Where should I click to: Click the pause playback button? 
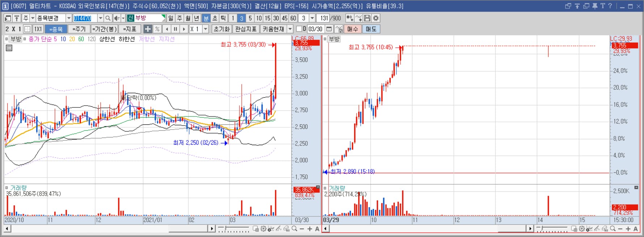pyautogui.click(x=175, y=29)
